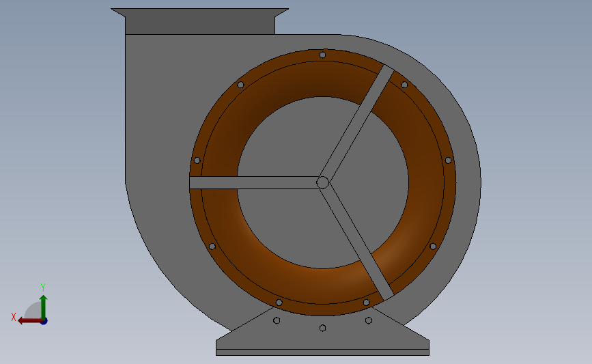
Task: Select the horizontal spoke bar of the inlet guard
Action: click(x=254, y=183)
